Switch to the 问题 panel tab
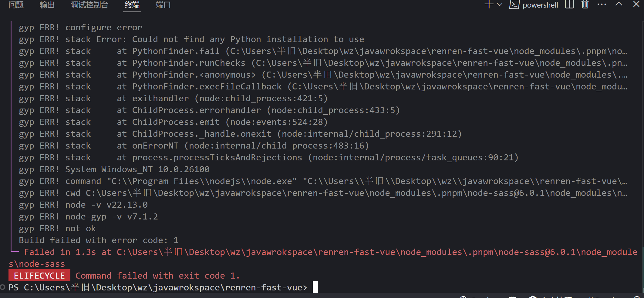Image resolution: width=644 pixels, height=298 pixels. 16,5
